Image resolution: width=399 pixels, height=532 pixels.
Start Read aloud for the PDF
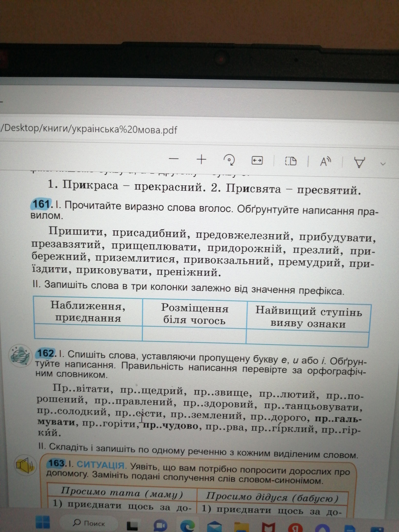325,162
